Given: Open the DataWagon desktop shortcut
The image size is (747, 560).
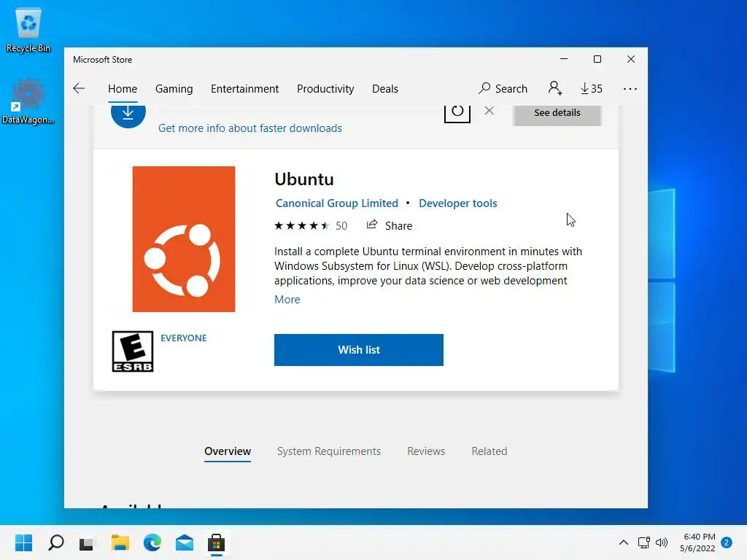Looking at the screenshot, I should [28, 101].
